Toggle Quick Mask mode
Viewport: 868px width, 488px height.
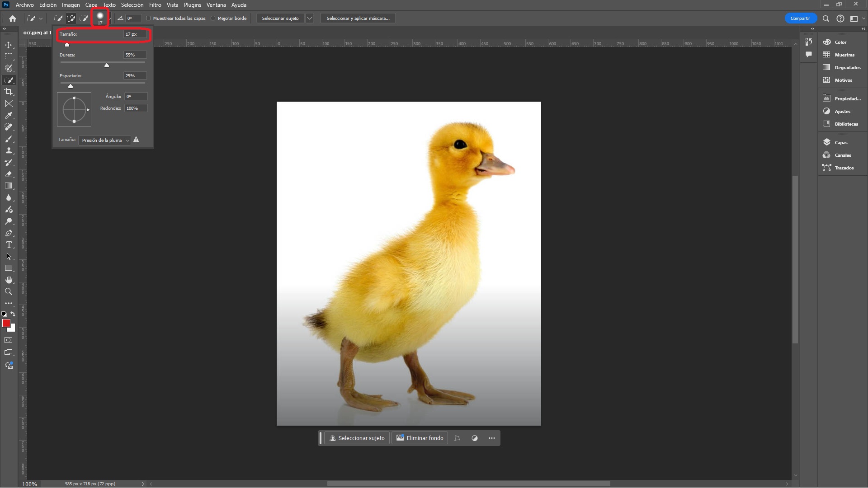coord(9,340)
